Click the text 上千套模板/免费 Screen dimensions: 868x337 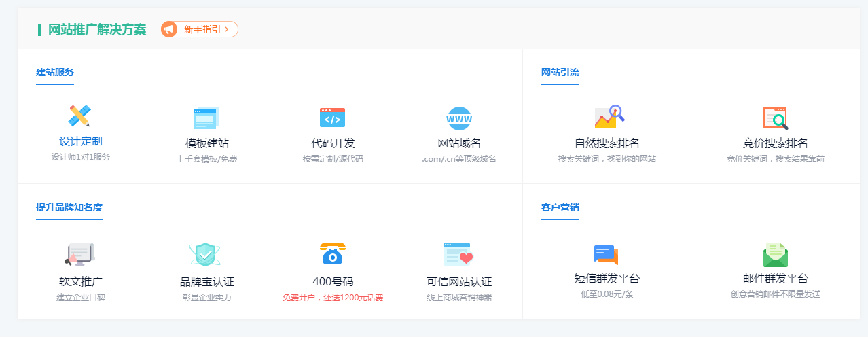pyautogui.click(x=206, y=159)
